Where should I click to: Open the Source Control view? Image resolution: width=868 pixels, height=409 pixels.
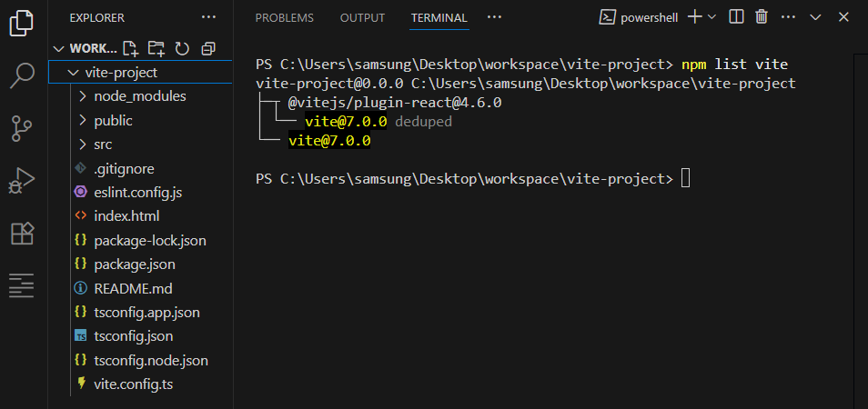(22, 129)
